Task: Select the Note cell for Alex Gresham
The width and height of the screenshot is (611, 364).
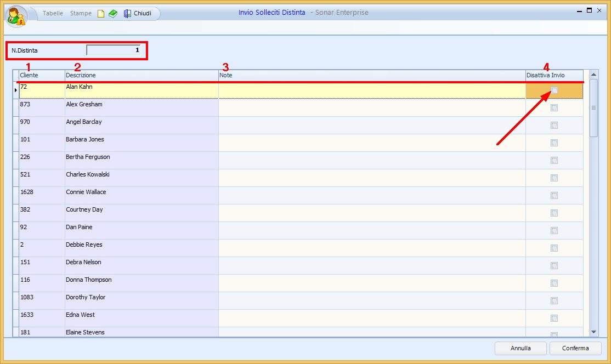Action: click(371, 107)
